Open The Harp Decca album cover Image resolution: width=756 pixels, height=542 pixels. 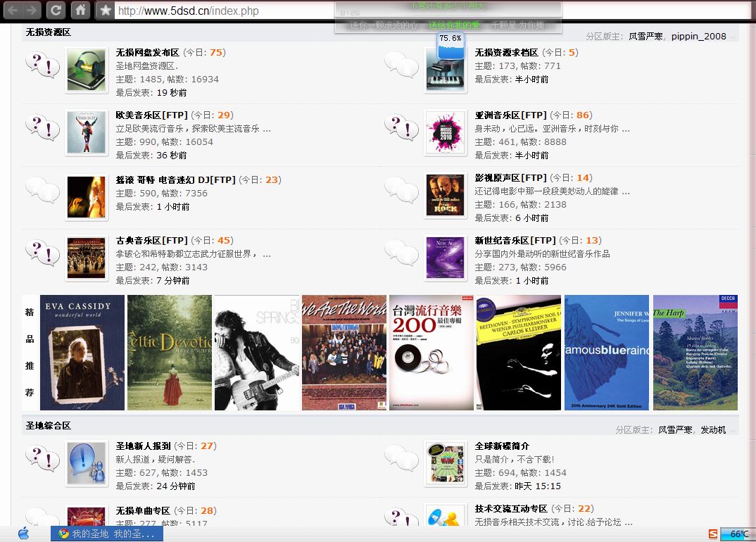tap(695, 353)
